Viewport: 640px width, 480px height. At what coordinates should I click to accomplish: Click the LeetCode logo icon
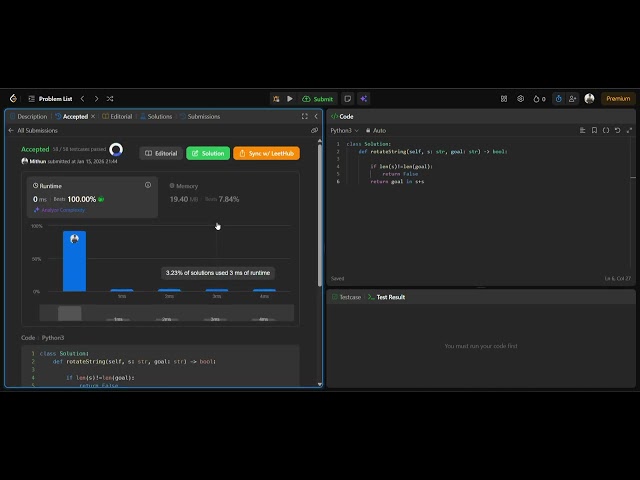[13, 99]
